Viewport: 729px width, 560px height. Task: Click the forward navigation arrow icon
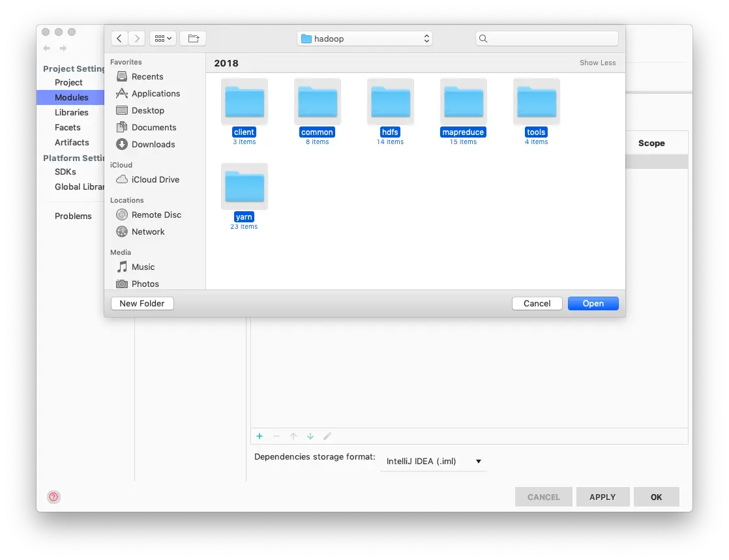137,38
